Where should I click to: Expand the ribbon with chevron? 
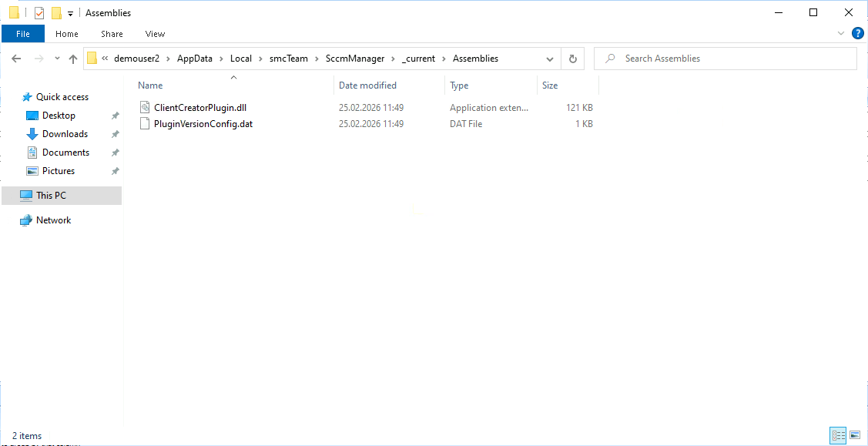pyautogui.click(x=841, y=34)
